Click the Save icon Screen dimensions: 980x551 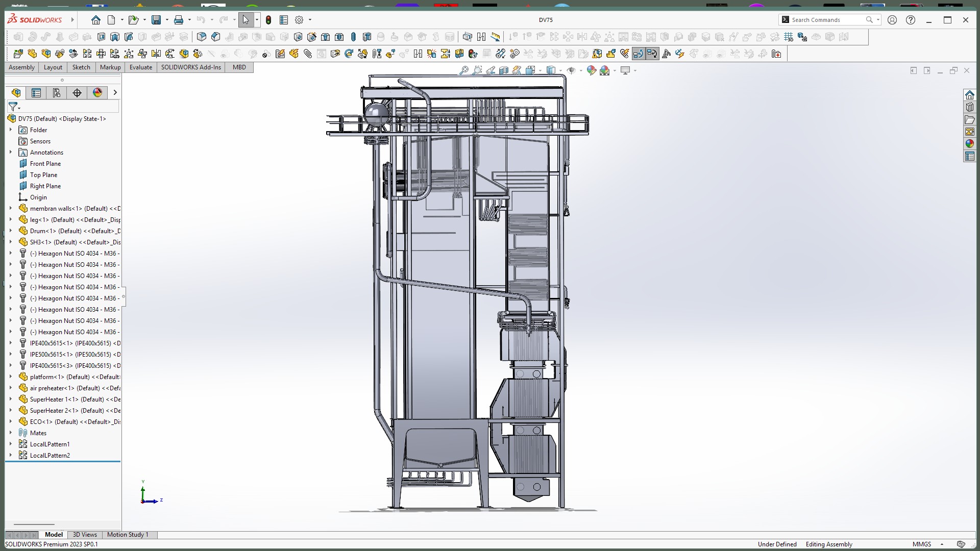click(156, 20)
